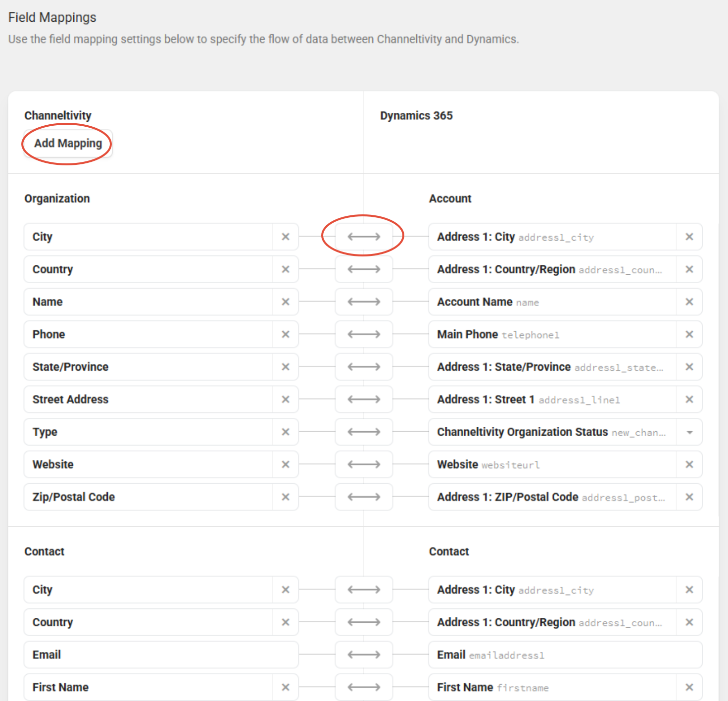Open the Email emailaddress1 Dynamics field
The height and width of the screenshot is (701, 728).
[566, 654]
